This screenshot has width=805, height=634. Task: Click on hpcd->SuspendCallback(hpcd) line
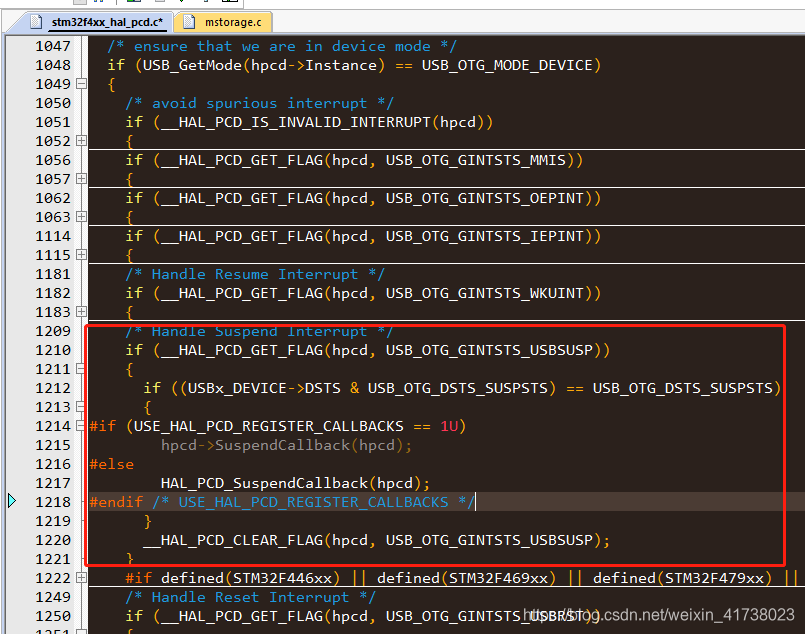pyautogui.click(x=286, y=446)
